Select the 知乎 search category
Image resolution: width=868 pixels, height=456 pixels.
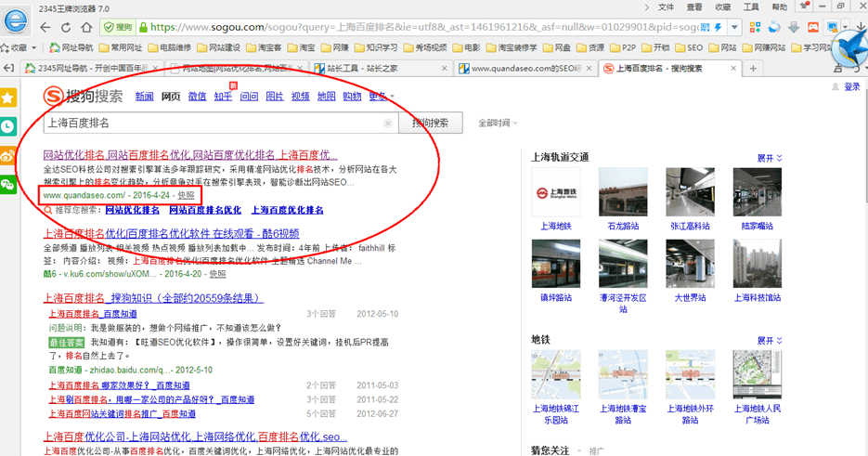tap(223, 97)
